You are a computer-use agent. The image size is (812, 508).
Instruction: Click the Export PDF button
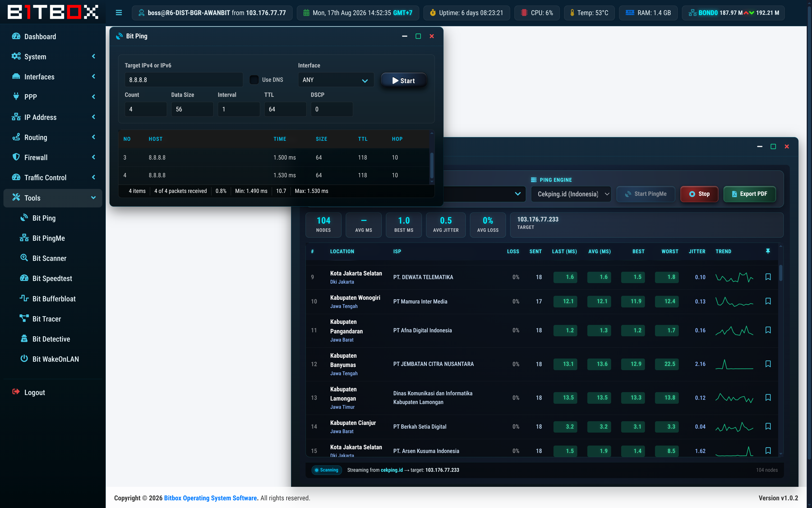pos(750,194)
